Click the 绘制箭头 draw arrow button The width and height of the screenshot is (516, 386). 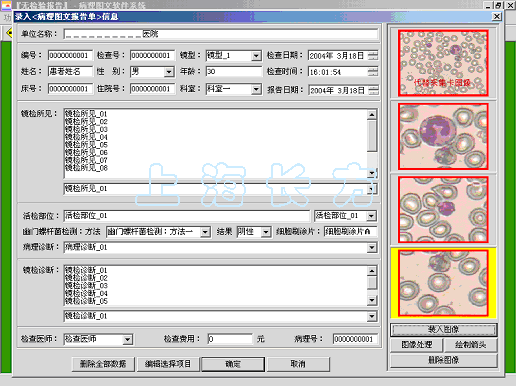470,345
